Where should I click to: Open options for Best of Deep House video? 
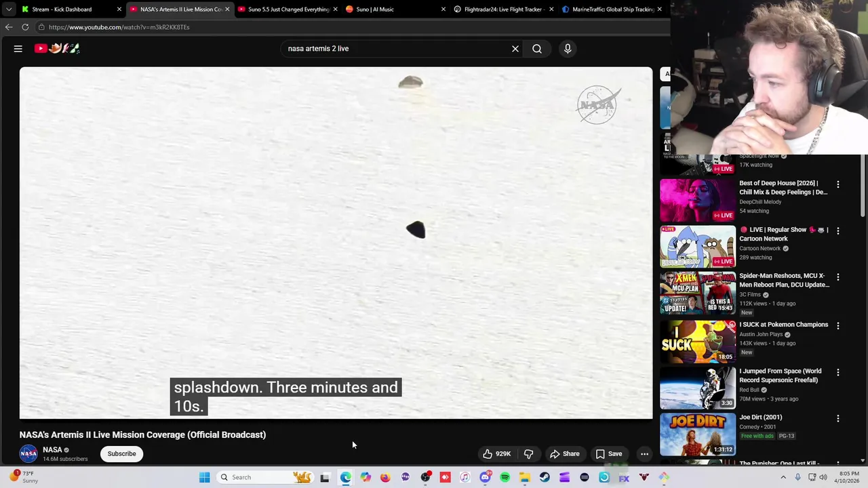(x=838, y=184)
